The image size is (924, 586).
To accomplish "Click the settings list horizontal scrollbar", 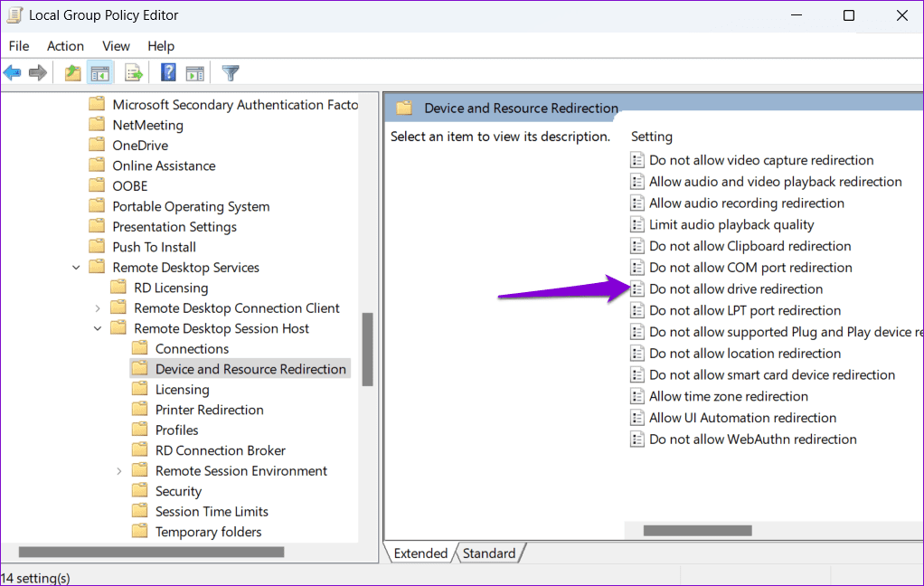I will point(691,530).
